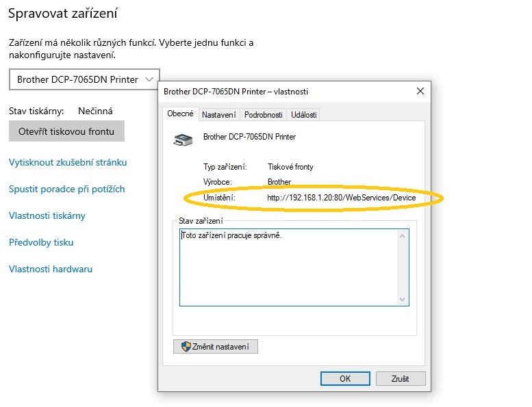Open Vlastnosti tiskárny link
This screenshot has height=407, width=532.
click(47, 215)
